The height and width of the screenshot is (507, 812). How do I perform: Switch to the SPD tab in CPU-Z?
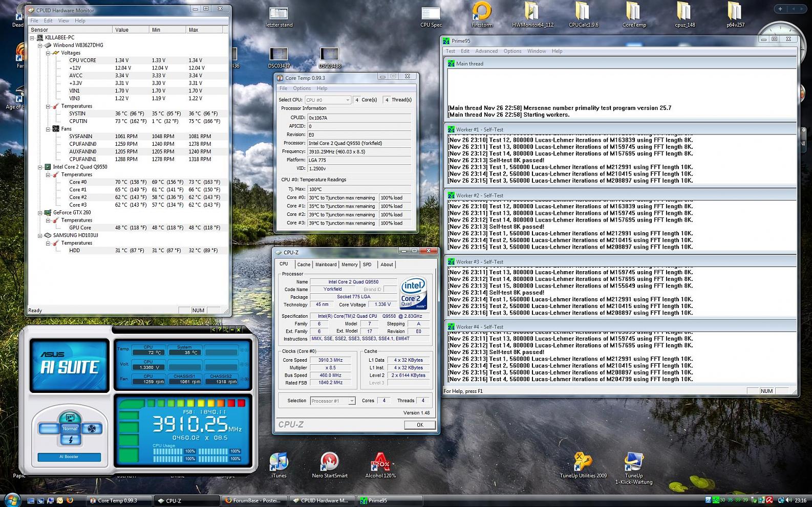[367, 264]
